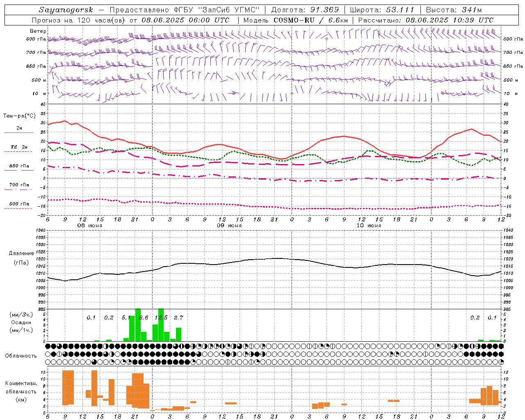Click the Sayanogorsk station title
Screen dimensions: 525x420
pyautogui.click(x=66, y=10)
